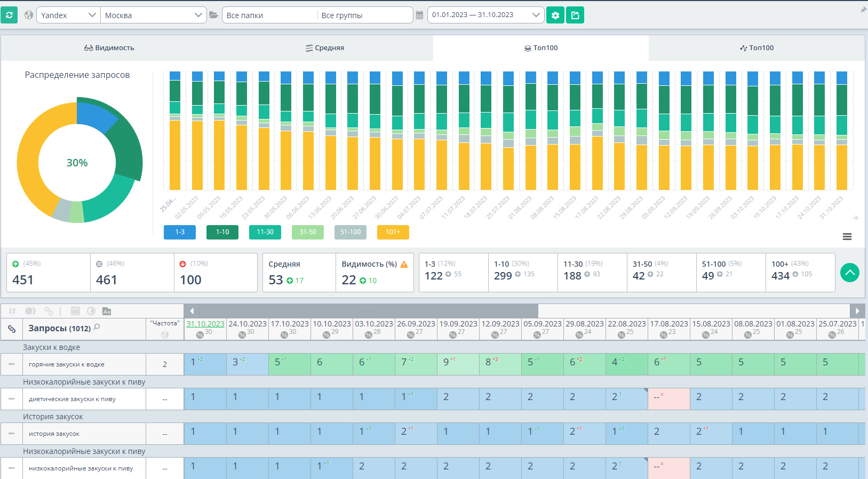Click the warning triangle beside Видимость (%)
The width and height of the screenshot is (868, 479).
coord(404,264)
